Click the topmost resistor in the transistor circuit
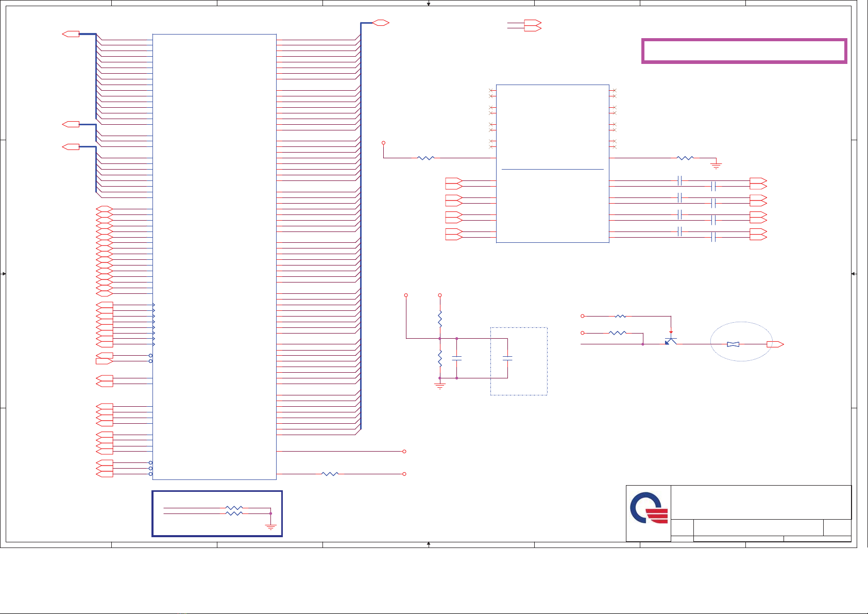This screenshot has width=868, height=614. (620, 316)
